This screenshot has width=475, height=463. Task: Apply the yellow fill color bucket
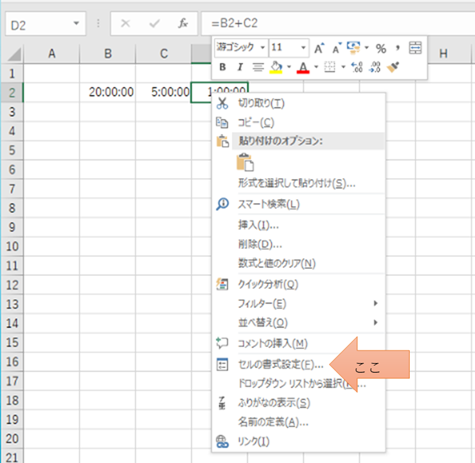pos(276,67)
